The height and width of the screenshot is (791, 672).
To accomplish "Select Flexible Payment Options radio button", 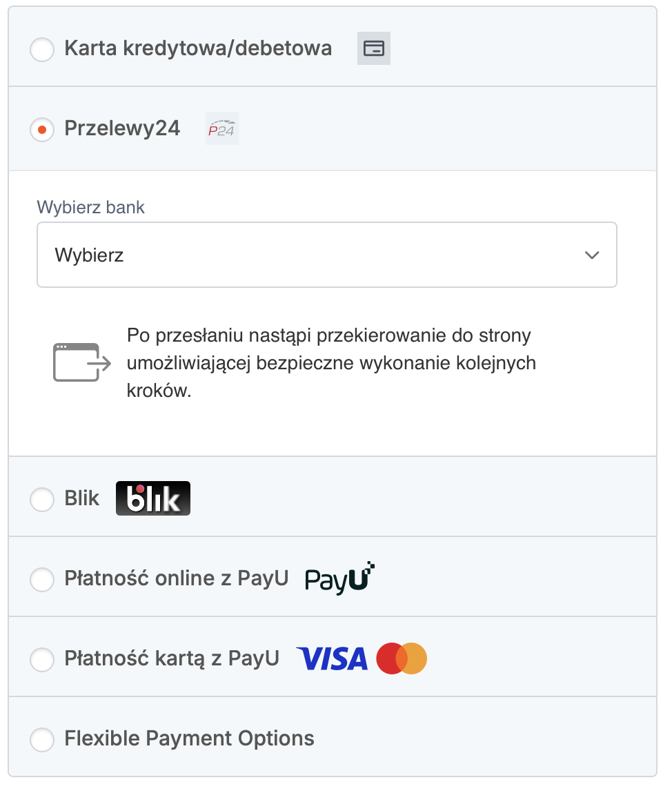I will pos(42,740).
